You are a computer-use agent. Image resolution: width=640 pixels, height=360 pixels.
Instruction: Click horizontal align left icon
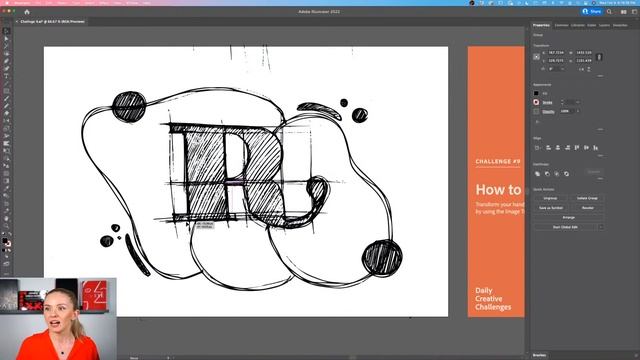point(548,147)
